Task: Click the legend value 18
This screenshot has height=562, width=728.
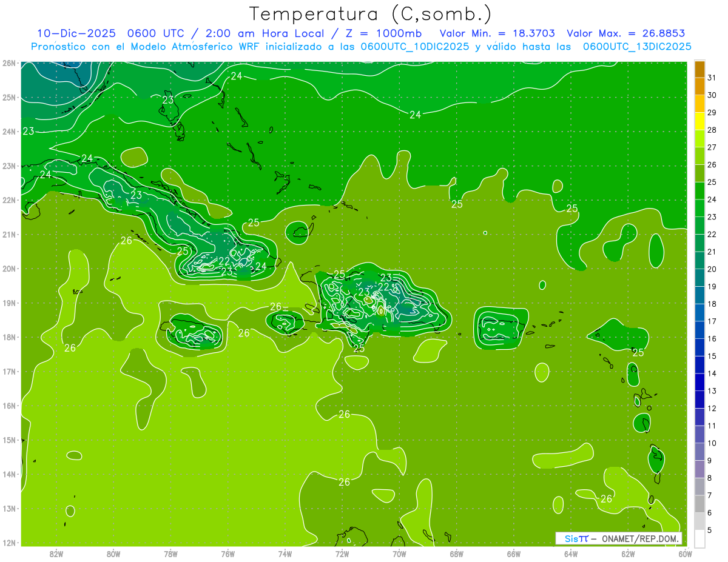Action: tap(712, 304)
